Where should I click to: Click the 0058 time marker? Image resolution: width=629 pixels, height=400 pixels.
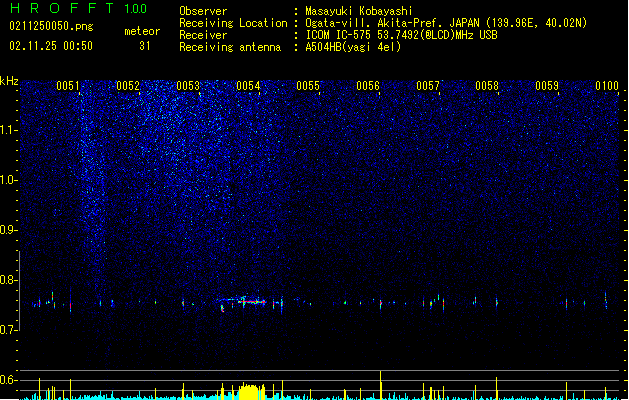tap(487, 86)
